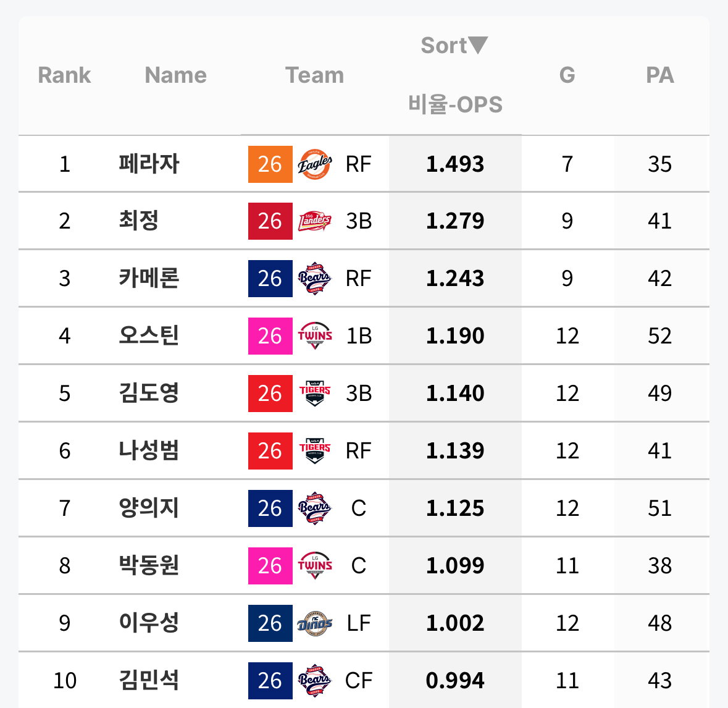The width and height of the screenshot is (728, 708).
Task: Open player 최정's name link
Action: (139, 221)
